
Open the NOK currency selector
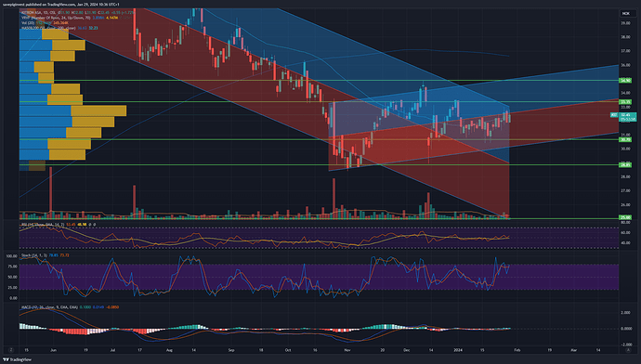pos(625,14)
